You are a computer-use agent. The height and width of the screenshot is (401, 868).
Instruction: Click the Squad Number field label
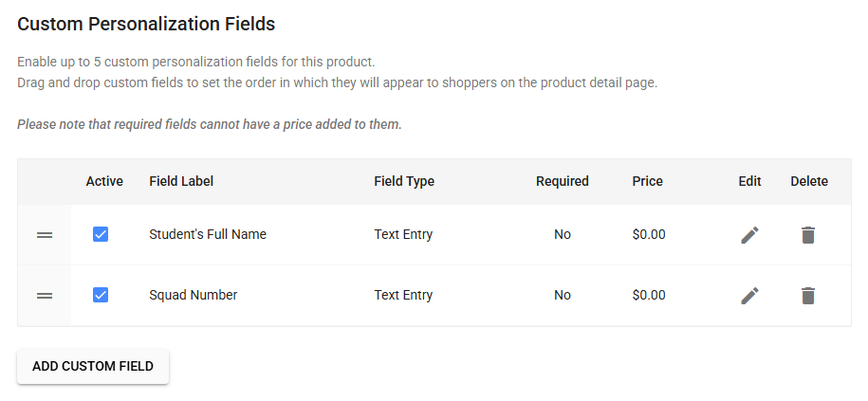coord(194,295)
